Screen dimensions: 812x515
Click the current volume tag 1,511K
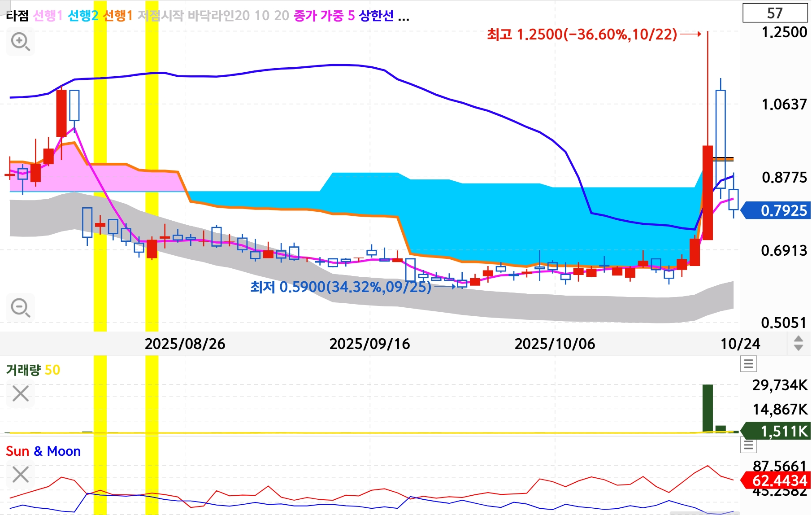coord(776,431)
